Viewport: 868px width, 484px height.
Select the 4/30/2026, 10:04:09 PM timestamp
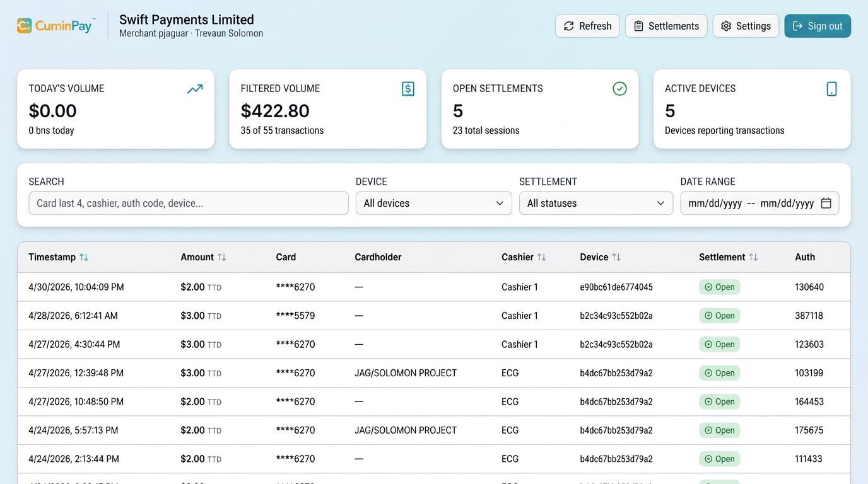pos(76,287)
